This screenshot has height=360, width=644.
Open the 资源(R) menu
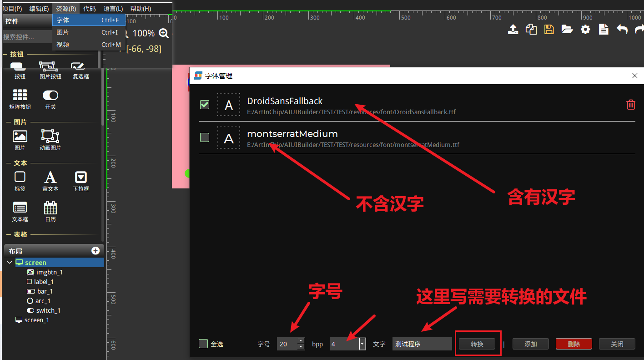pos(66,8)
